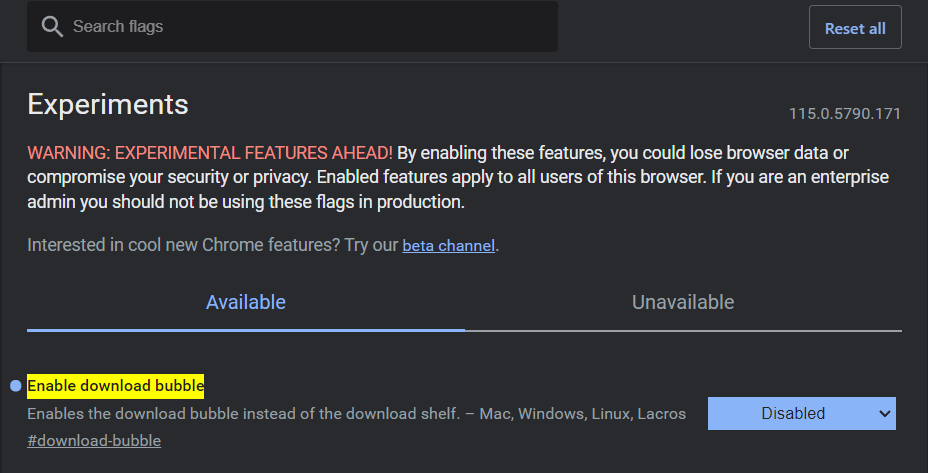Viewport: 928px width, 473px height.
Task: Switch to the Unavailable tab
Action: (x=683, y=302)
